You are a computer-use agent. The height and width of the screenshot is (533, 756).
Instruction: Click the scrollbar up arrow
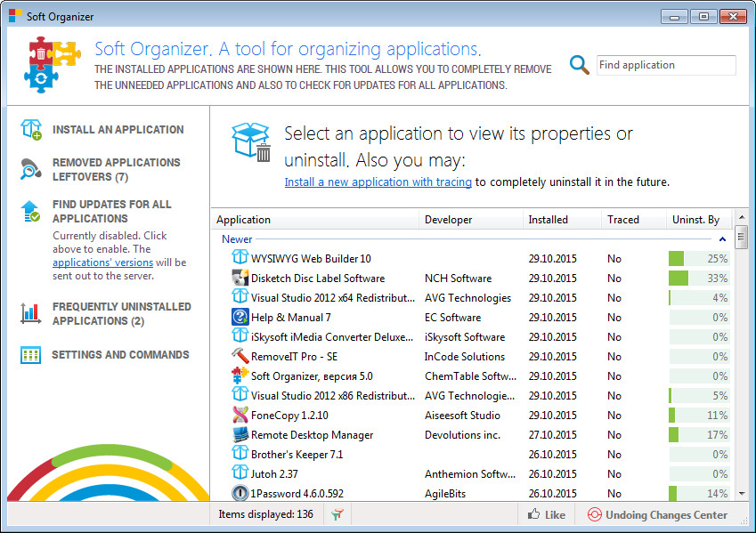742,217
